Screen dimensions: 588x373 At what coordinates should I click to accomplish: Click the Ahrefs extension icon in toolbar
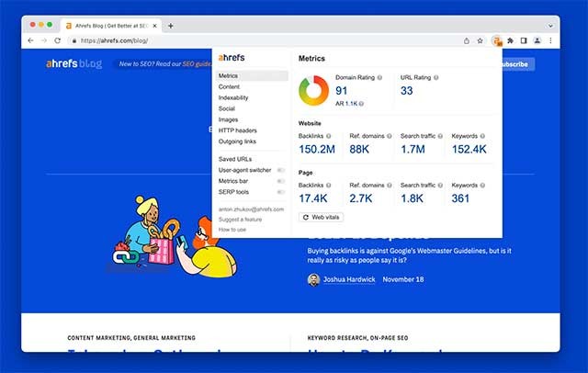497,40
